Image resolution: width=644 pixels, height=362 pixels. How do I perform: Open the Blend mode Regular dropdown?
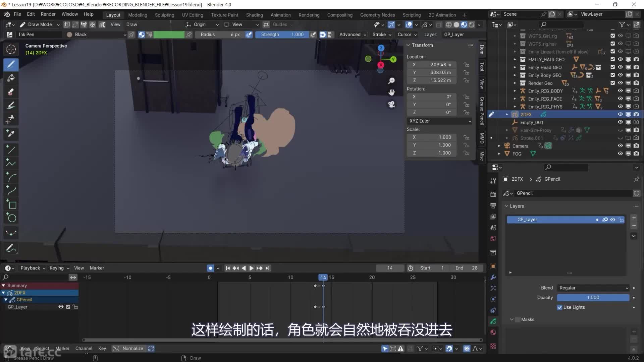[x=593, y=288]
